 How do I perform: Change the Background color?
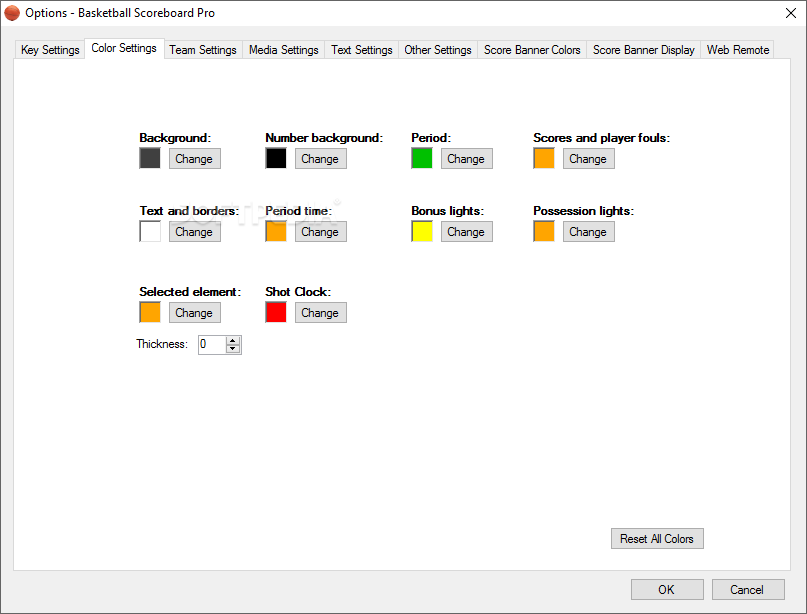point(195,159)
